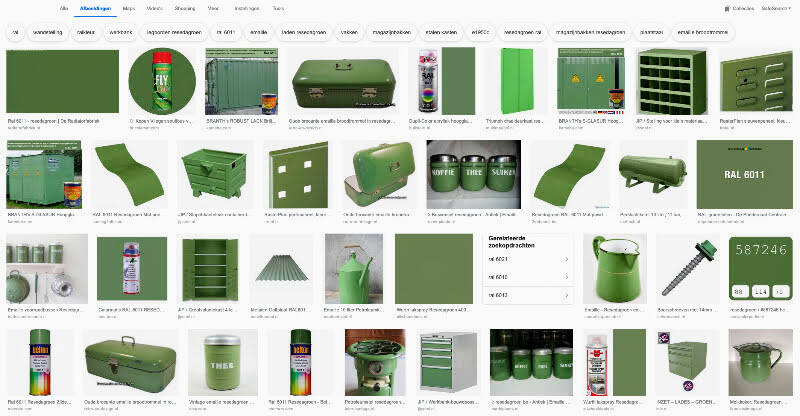Image resolution: width=800 pixels, height=416 pixels.
Task: Open related search 'ral 6010' chevron
Action: (x=566, y=277)
